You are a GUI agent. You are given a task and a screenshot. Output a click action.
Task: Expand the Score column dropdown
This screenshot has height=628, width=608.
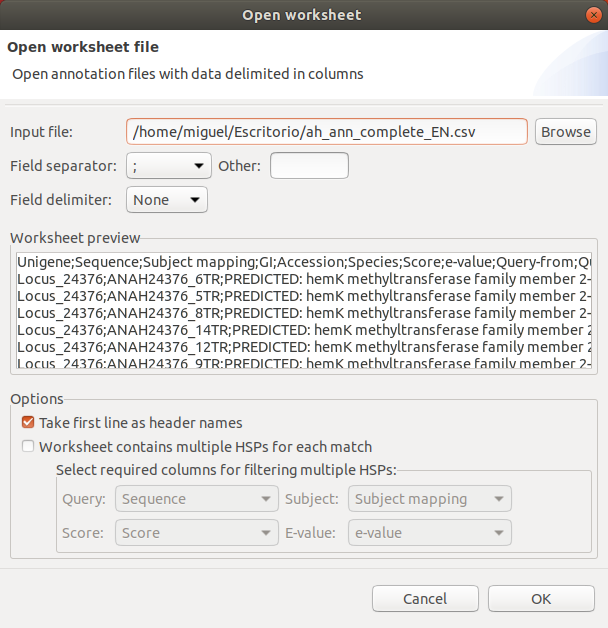tap(196, 533)
